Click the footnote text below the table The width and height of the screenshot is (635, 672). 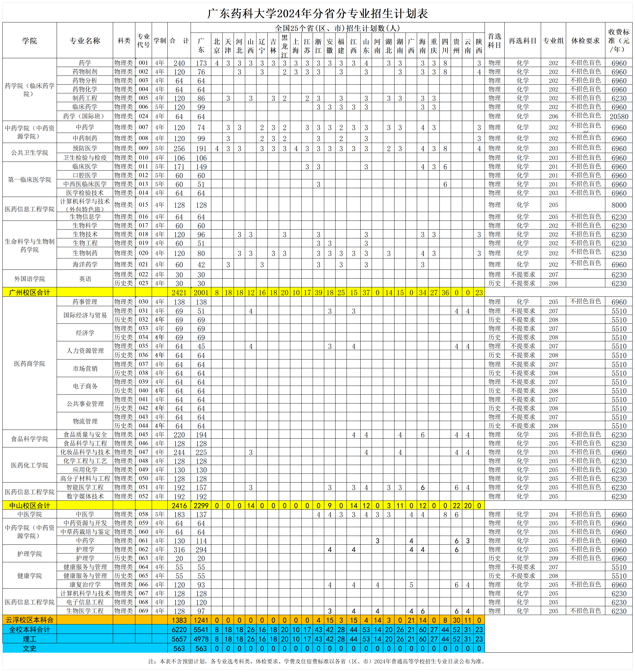tap(317, 661)
